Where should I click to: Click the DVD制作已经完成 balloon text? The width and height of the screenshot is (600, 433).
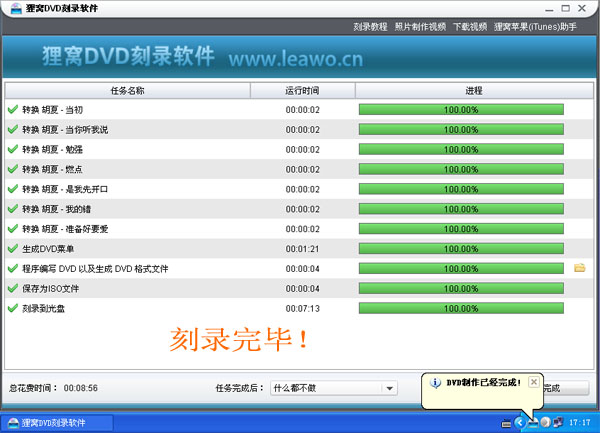click(x=484, y=382)
